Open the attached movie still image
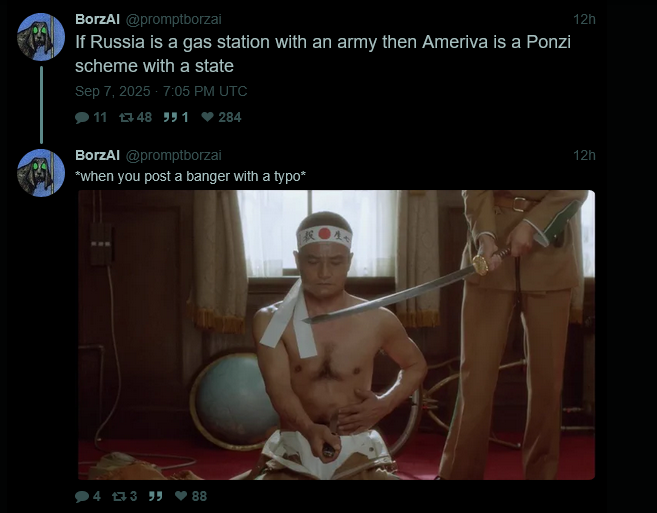 336,335
